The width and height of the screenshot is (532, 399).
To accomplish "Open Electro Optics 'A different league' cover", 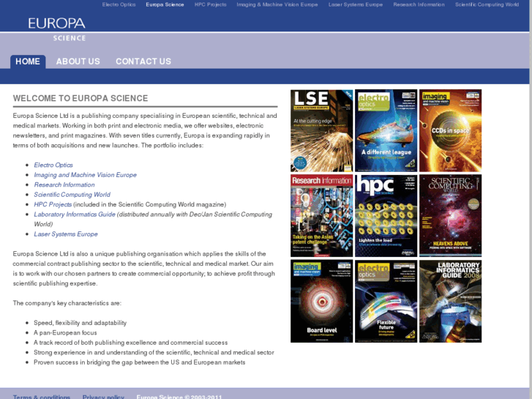I will point(386,131).
